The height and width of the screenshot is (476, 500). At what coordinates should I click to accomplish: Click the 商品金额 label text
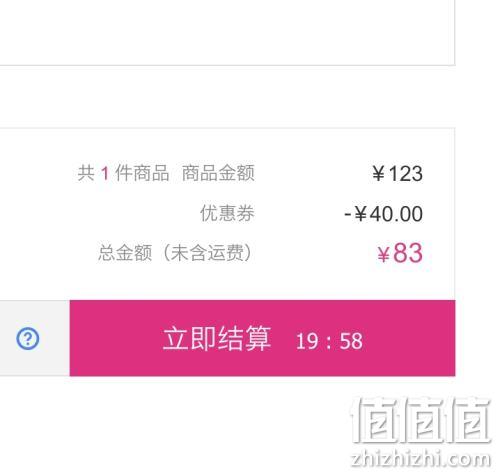tap(218, 173)
